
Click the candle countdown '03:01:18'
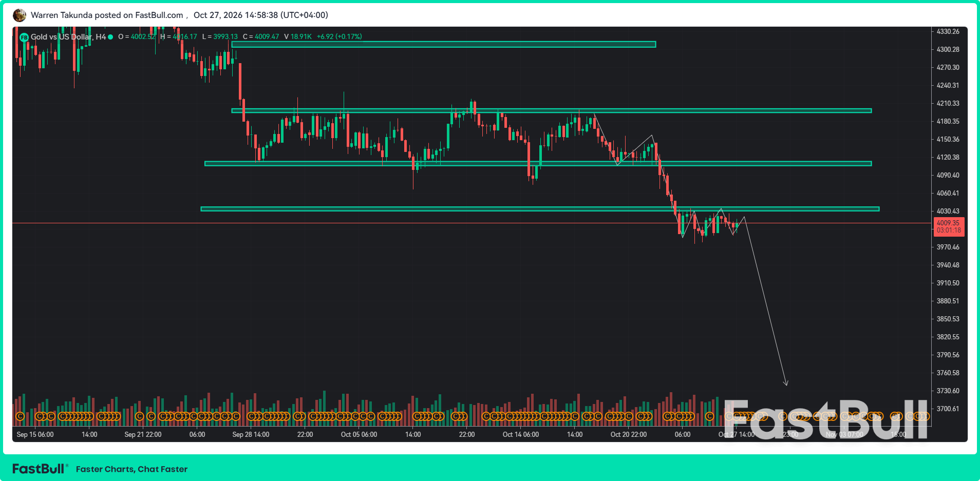949,230
